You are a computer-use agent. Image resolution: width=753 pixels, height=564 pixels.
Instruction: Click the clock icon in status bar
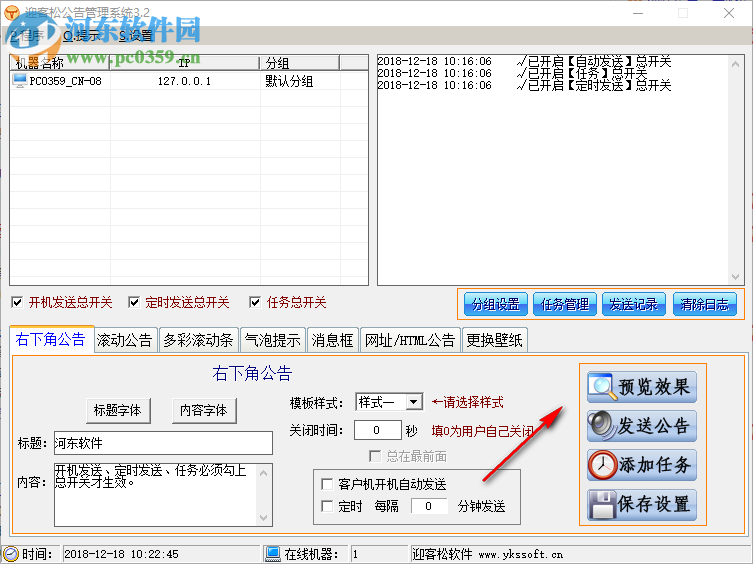[x=10, y=554]
